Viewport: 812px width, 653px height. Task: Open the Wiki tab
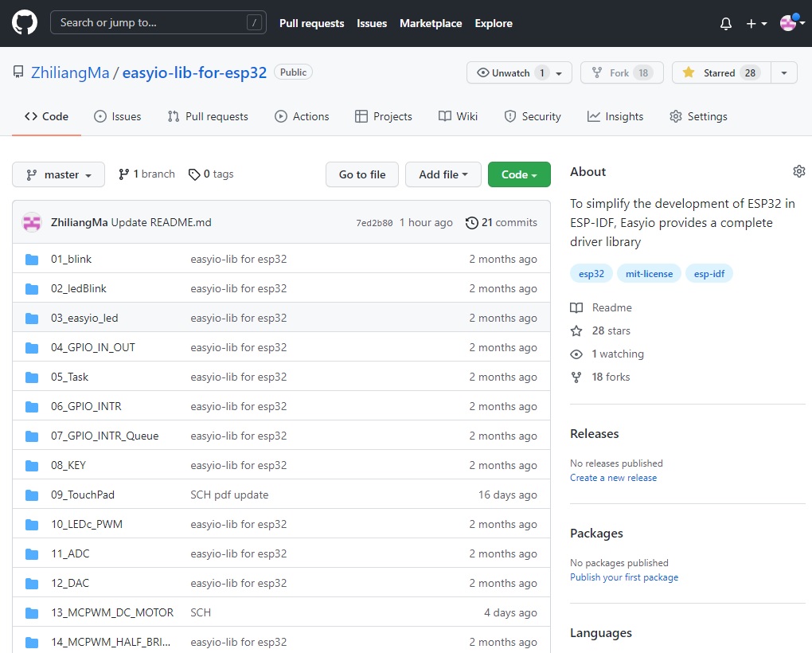458,116
